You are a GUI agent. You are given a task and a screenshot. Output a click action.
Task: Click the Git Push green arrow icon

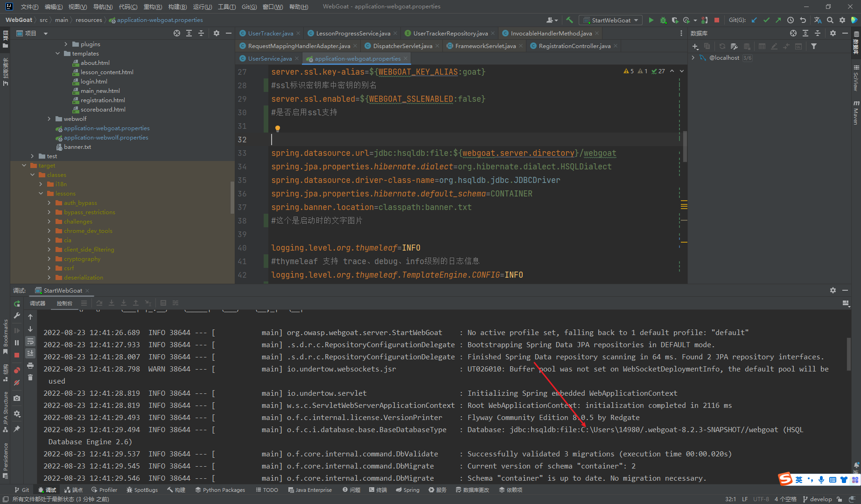coord(778,20)
